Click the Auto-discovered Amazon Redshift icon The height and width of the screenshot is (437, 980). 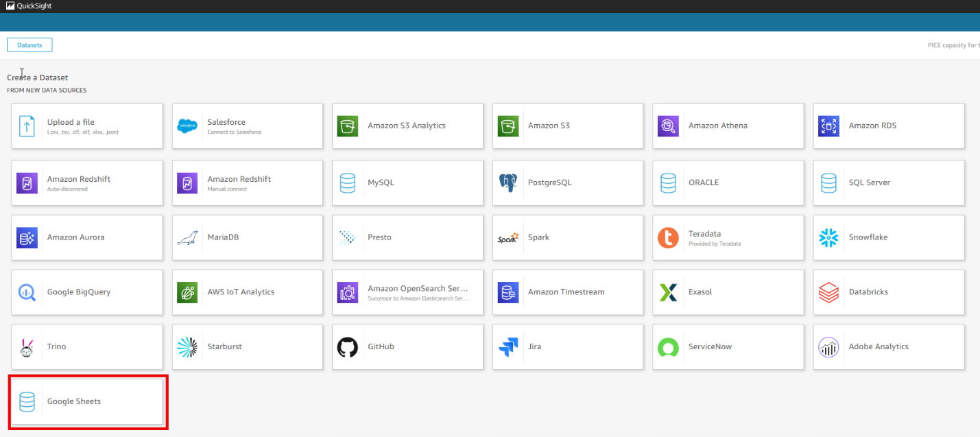coord(27,183)
